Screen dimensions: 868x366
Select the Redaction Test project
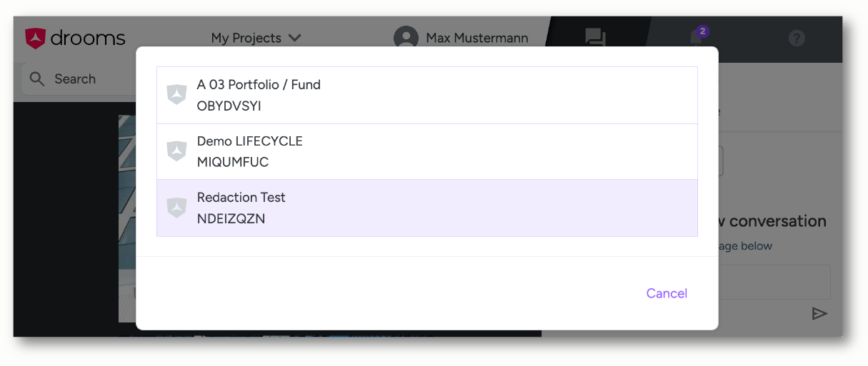click(426, 208)
